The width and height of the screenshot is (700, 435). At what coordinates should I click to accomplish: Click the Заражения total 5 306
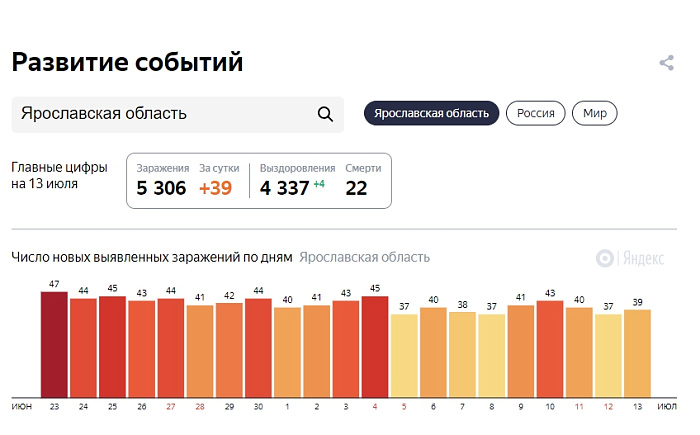click(x=161, y=188)
